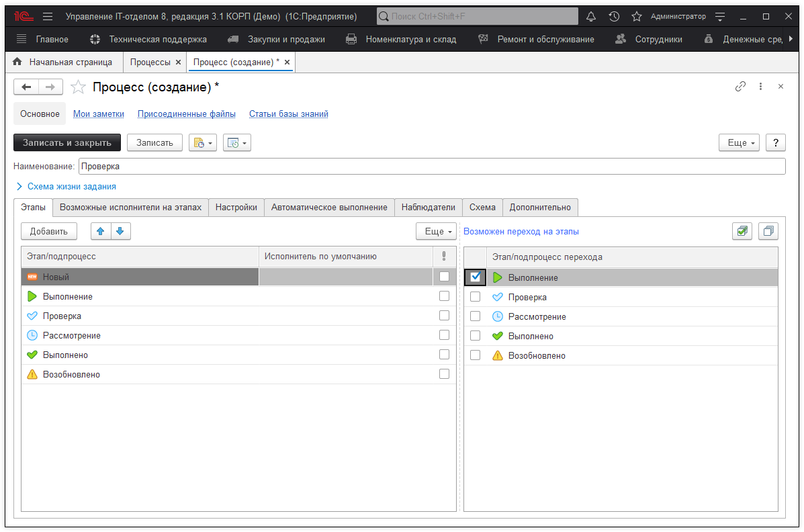Enable the Проверка transition checkbox
The image size is (804, 532).
[476, 297]
